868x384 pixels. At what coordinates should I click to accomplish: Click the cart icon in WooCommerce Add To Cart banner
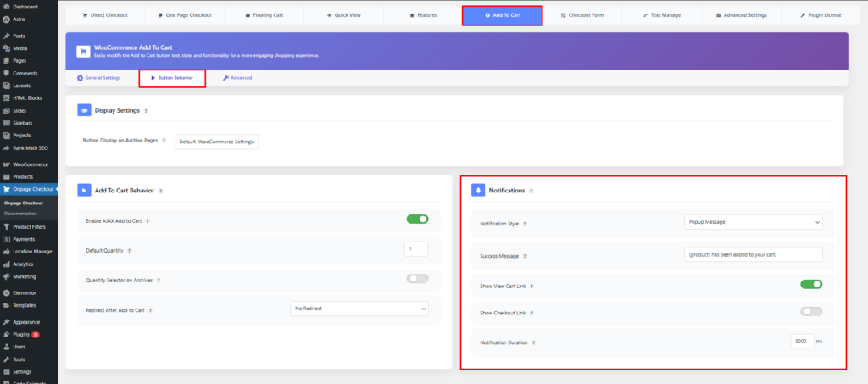pyautogui.click(x=84, y=52)
